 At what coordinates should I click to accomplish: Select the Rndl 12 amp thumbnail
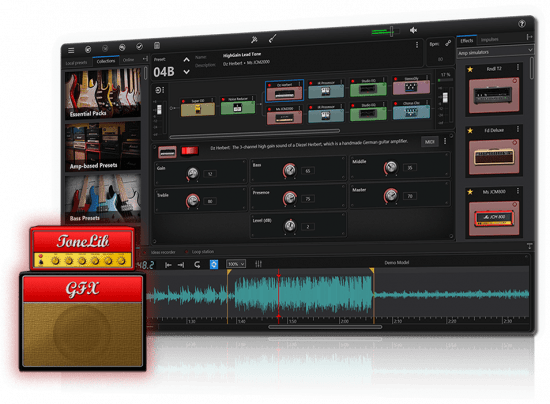[x=494, y=95]
